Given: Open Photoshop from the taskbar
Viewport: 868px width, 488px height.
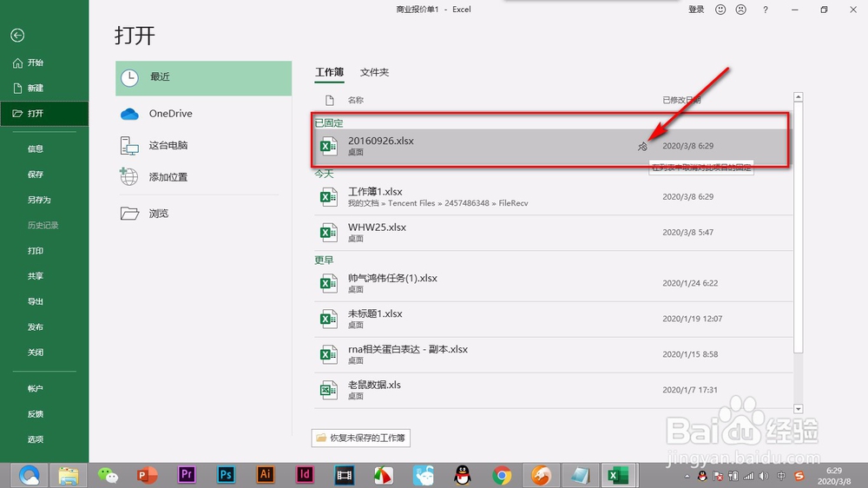Looking at the screenshot, I should 226,475.
